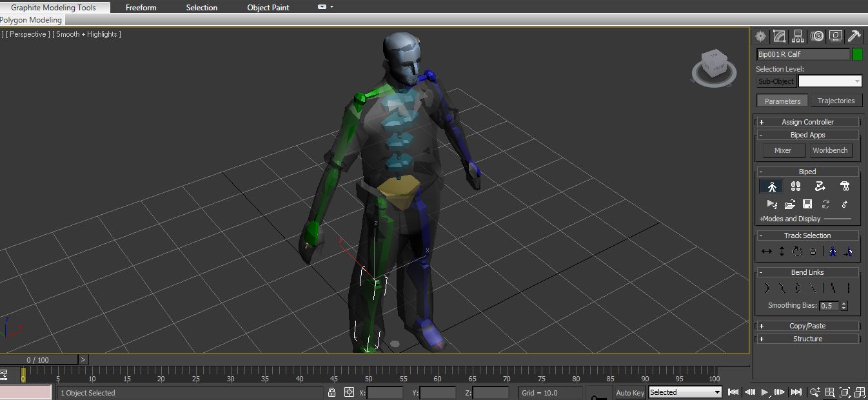This screenshot has height=400, width=868.
Task: Select the Body Rotation track icon
Action: click(797, 251)
